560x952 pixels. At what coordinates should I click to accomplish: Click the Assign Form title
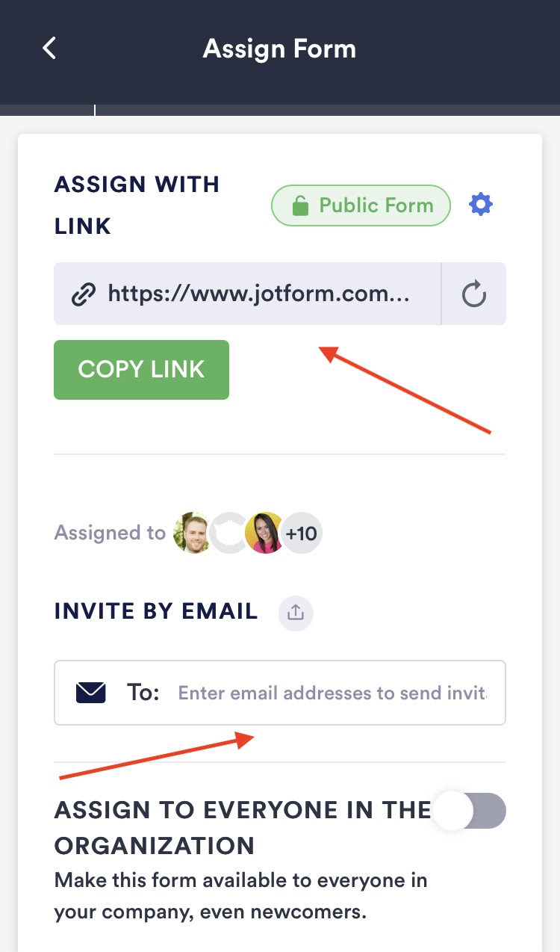click(280, 49)
